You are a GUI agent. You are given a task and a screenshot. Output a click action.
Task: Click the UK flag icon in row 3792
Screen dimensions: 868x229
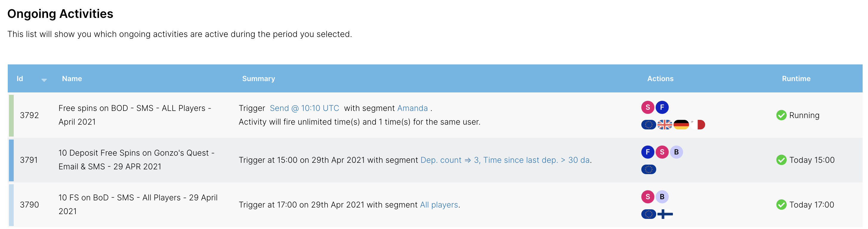pyautogui.click(x=665, y=125)
